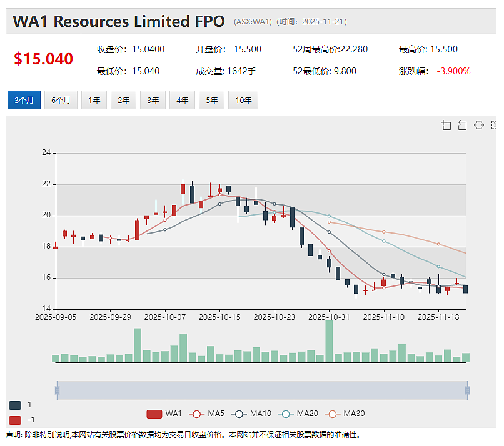
Task: Toggle MA30 legend entry
Action: (x=345, y=414)
